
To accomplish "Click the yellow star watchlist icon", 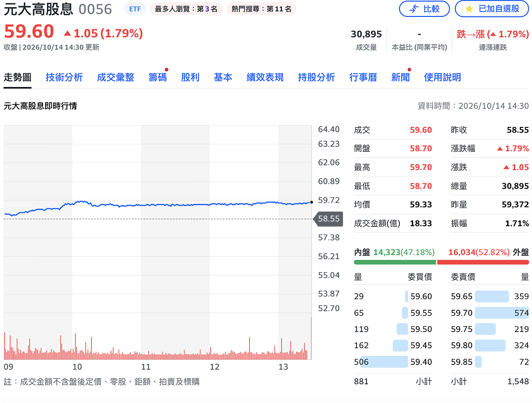I will (469, 9).
